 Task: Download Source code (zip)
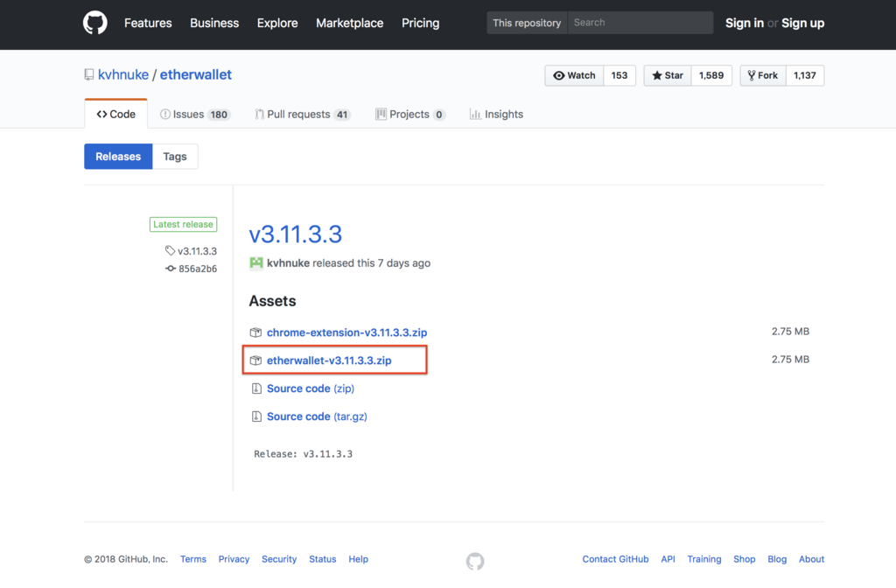311,388
